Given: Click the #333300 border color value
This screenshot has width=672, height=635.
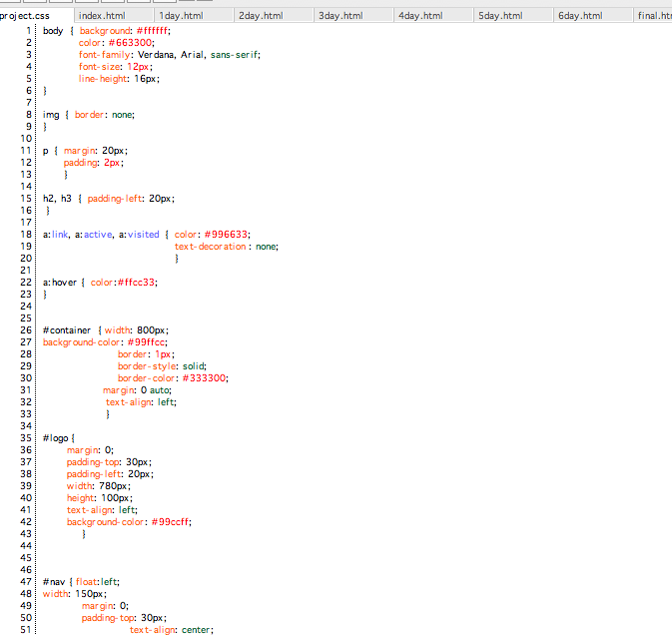Looking at the screenshot, I should [x=204, y=378].
